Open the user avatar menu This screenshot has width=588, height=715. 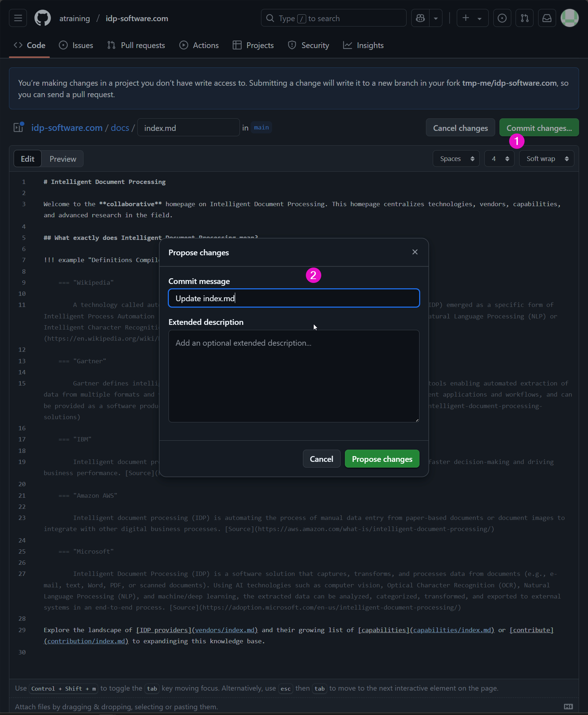570,18
